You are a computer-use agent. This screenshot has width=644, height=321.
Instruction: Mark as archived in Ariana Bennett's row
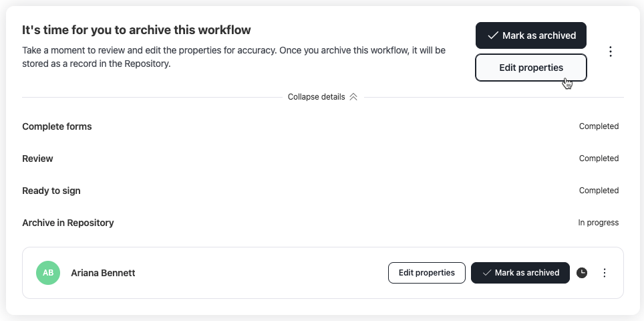point(520,273)
